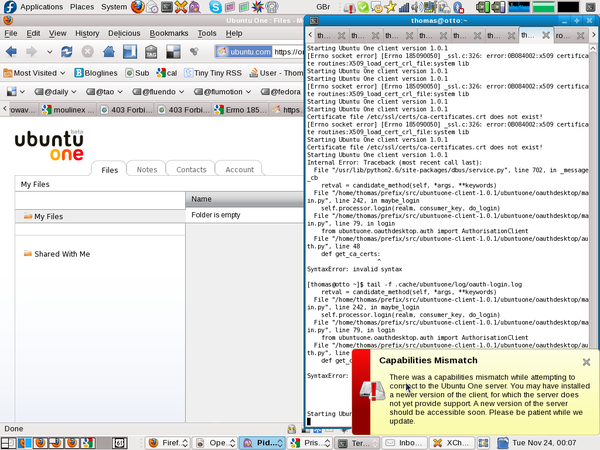Open the Delicious menu
The height and width of the screenshot is (450, 600).
(124, 33)
